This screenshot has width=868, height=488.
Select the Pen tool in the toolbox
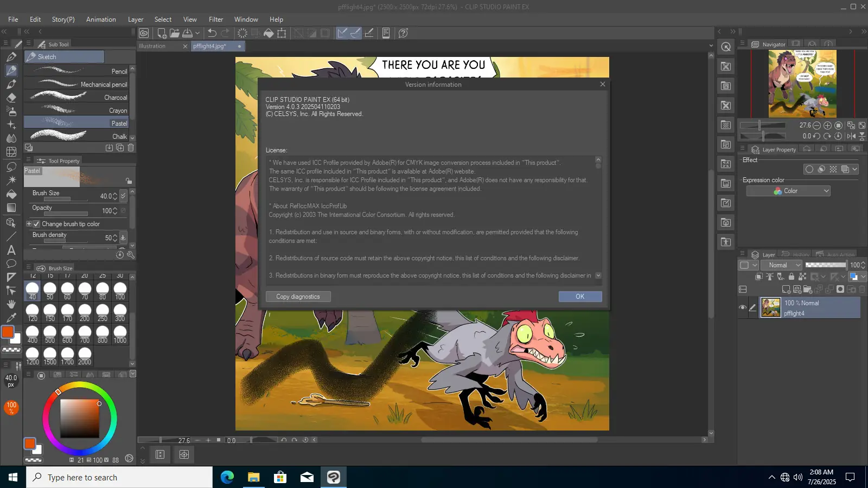coord(11,57)
